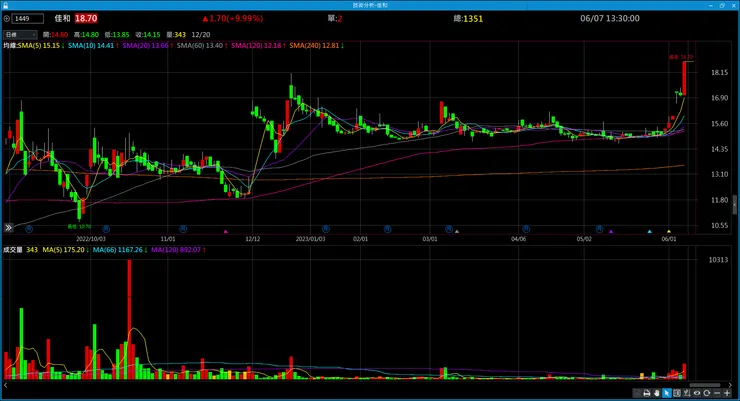Click the SMA(10) 14.41 indicator label

click(x=92, y=46)
